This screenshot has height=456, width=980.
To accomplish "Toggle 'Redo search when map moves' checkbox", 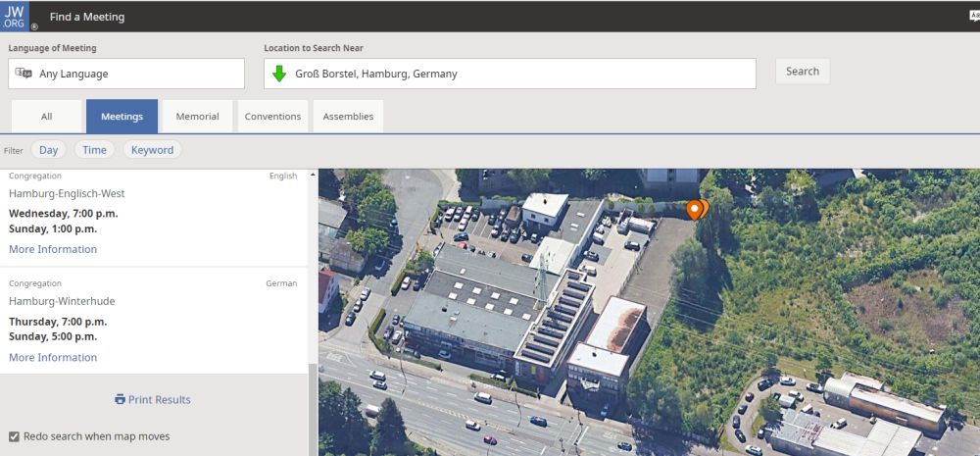I will click(14, 436).
